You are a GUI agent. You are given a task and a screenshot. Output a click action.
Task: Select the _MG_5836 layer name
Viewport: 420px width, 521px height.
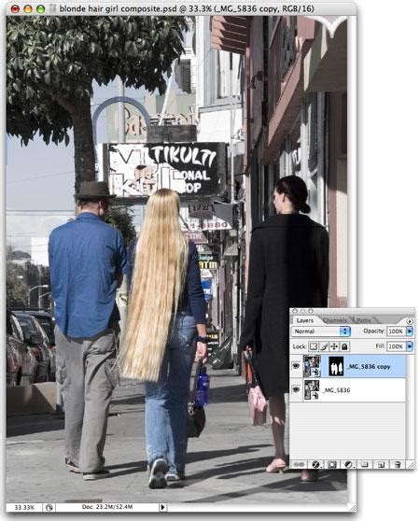point(336,389)
